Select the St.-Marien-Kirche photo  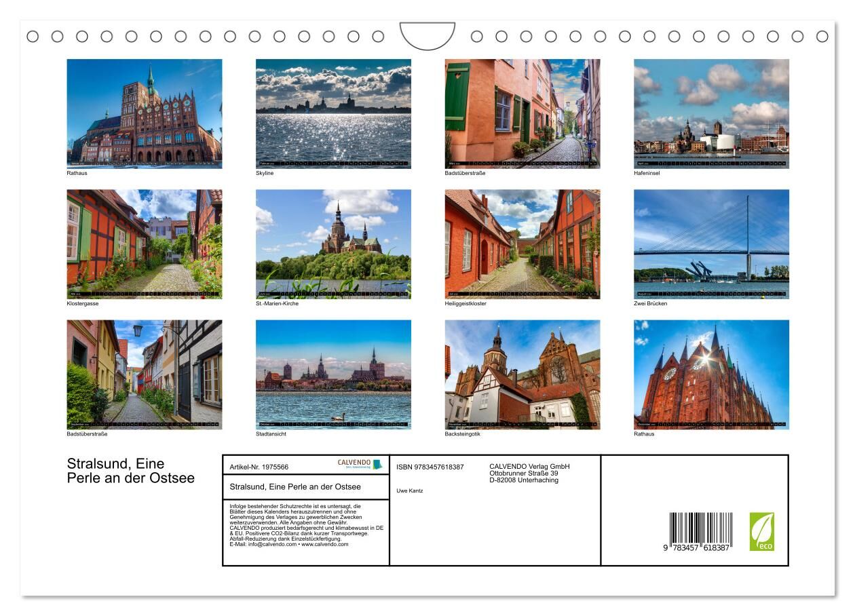coord(333,244)
